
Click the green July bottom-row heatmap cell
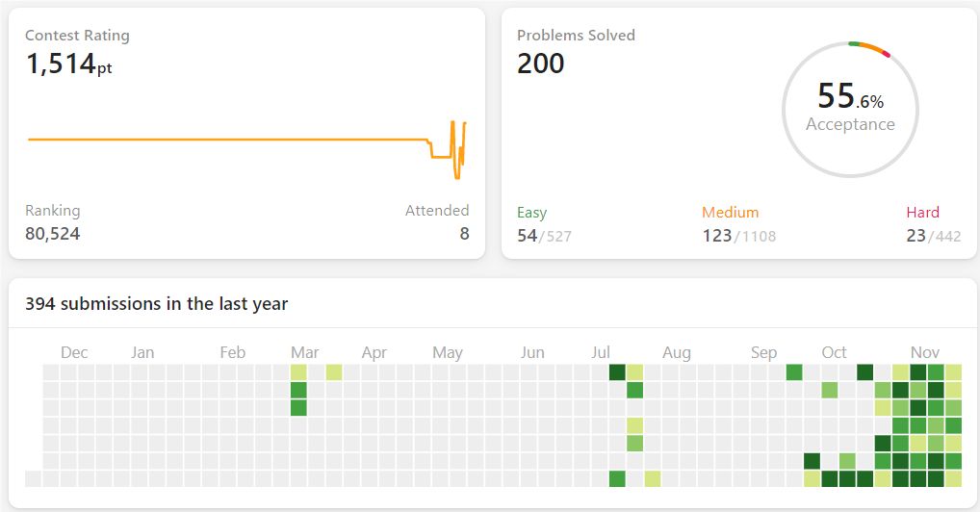pos(617,479)
